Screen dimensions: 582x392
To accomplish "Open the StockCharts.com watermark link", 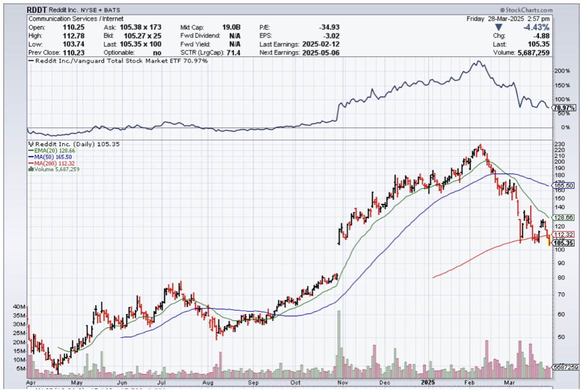I will click(527, 10).
